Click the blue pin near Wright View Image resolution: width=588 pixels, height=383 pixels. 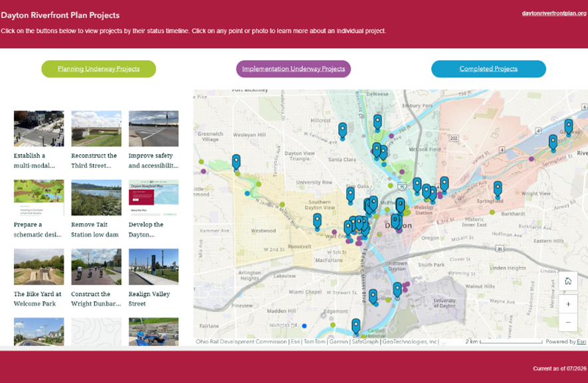(498, 189)
